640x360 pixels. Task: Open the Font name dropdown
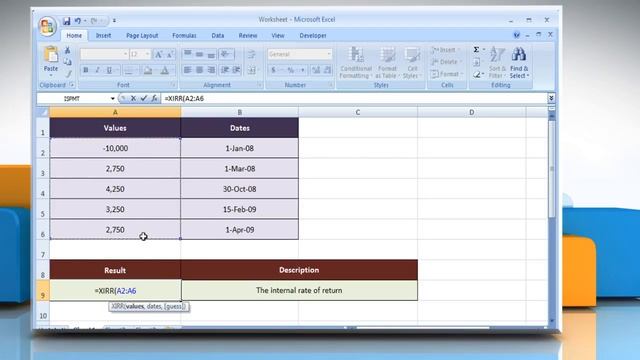[x=125, y=54]
